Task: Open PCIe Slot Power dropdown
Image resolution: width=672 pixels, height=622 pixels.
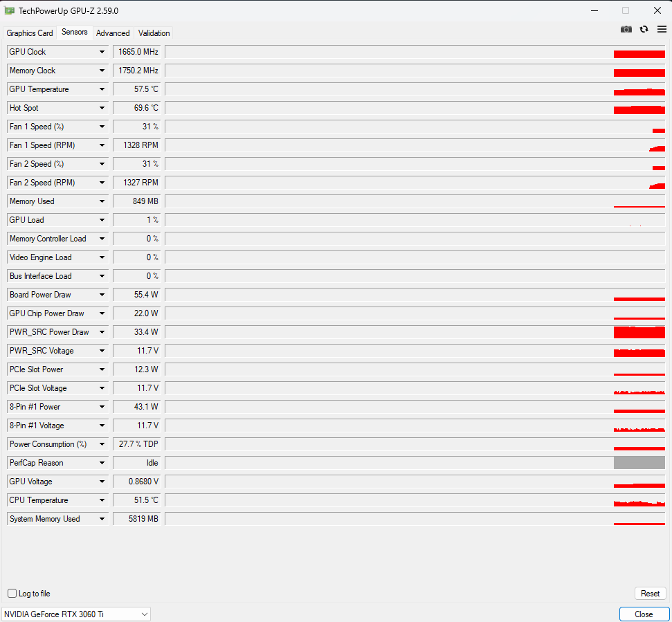Action: tap(102, 369)
